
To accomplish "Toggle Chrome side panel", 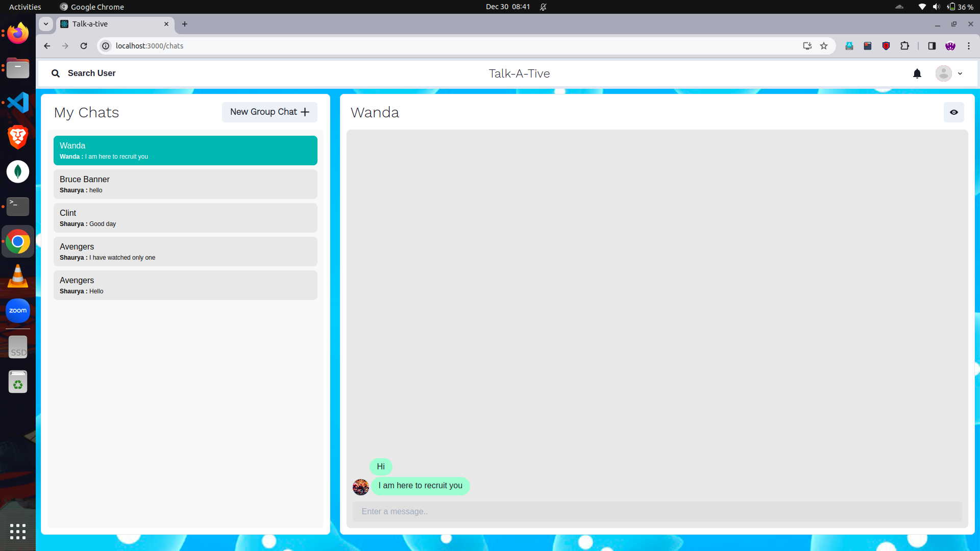I will pos(932,46).
